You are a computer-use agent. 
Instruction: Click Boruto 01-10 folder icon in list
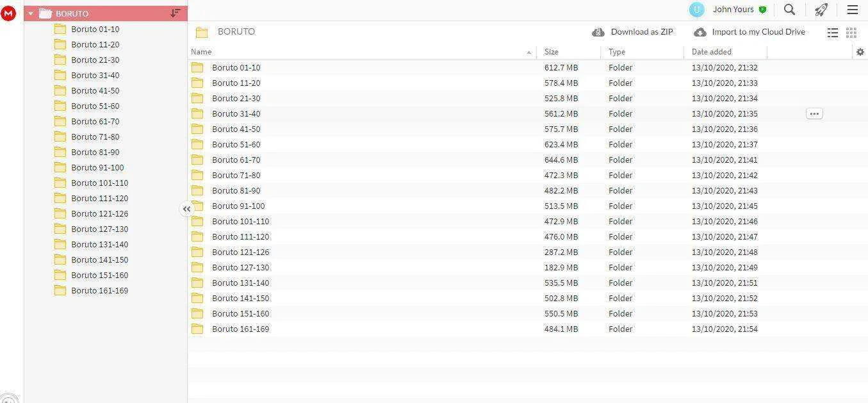(197, 67)
